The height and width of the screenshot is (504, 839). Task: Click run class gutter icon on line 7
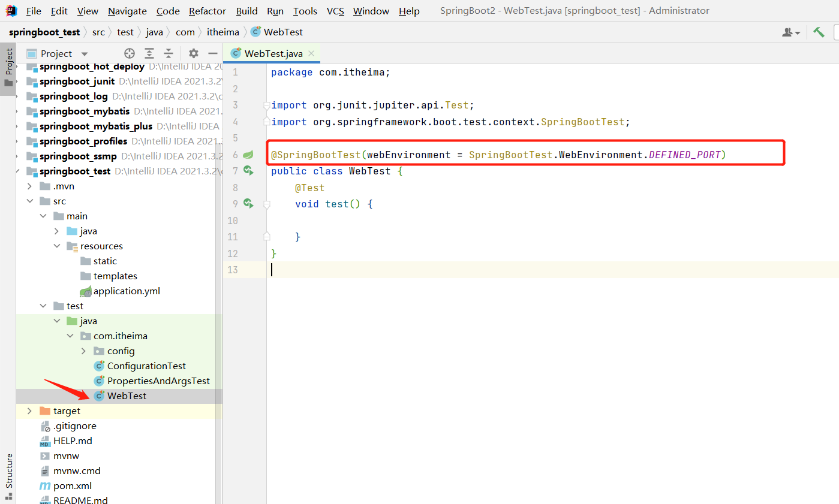[248, 171]
